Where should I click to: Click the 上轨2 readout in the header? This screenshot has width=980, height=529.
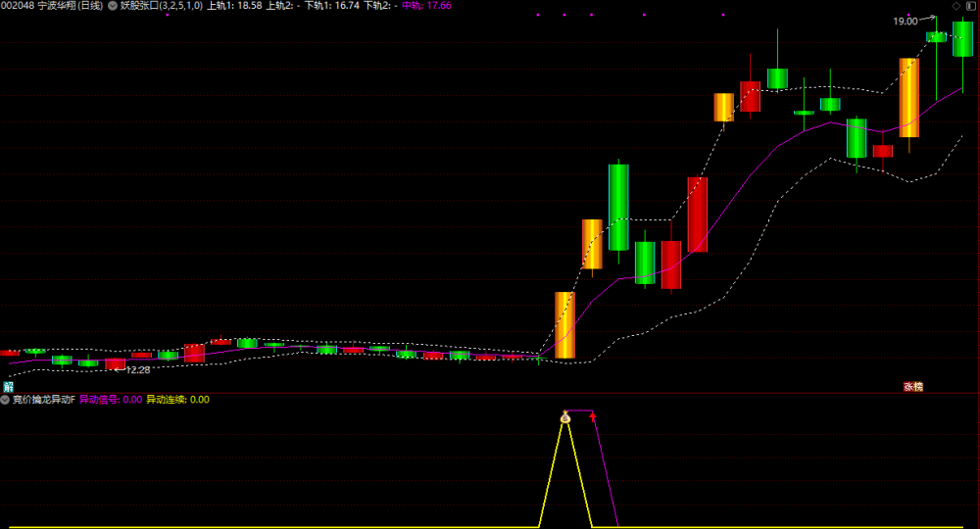point(283,6)
